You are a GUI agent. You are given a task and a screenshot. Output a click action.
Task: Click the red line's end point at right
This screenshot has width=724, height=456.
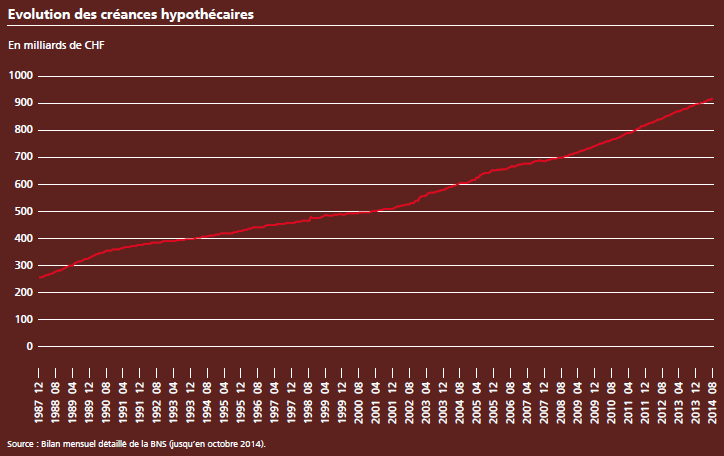(x=712, y=99)
